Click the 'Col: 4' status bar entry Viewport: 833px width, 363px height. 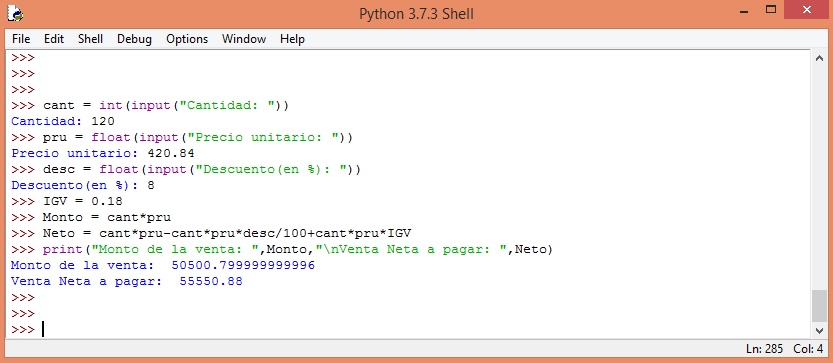[x=808, y=349]
